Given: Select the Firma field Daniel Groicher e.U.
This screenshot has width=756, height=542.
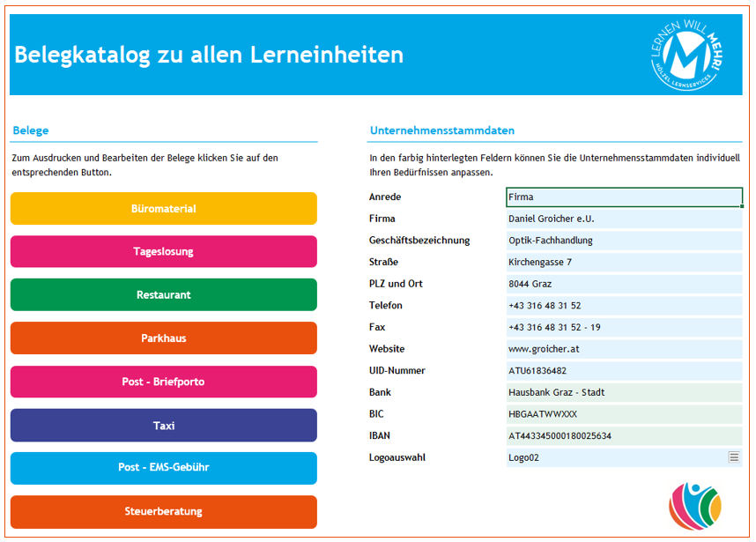Looking at the screenshot, I should point(624,219).
